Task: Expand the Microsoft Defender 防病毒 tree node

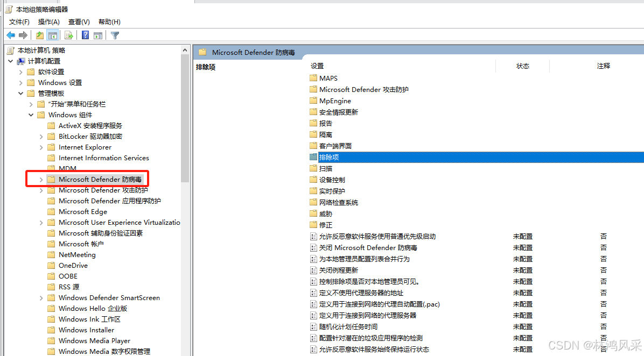Action: pos(41,180)
